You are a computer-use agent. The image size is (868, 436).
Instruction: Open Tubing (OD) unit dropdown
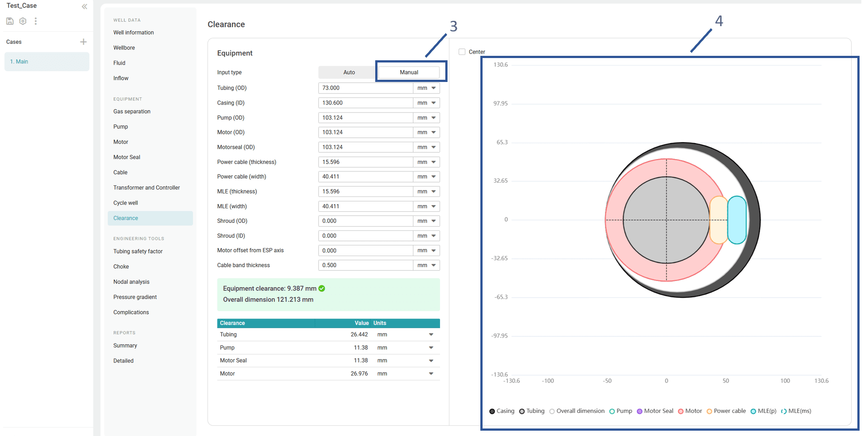point(426,88)
